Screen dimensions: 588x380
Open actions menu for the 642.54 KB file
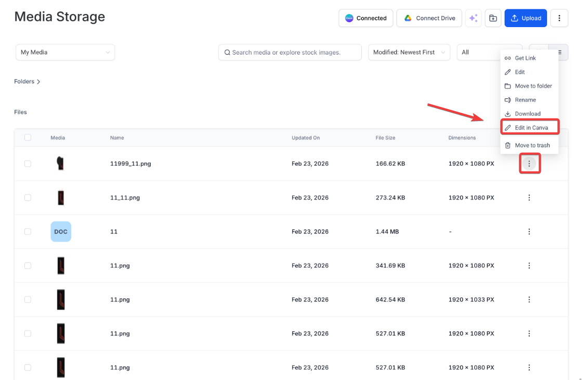tap(529, 300)
